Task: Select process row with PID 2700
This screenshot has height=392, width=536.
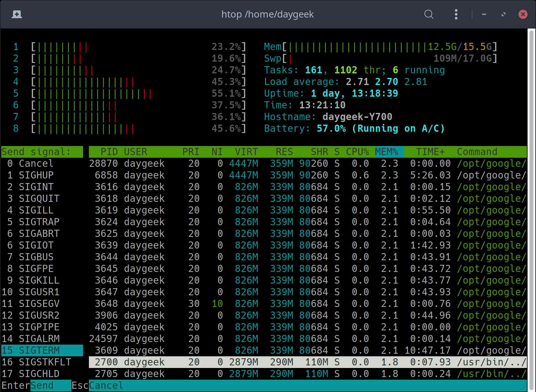Action: pyautogui.click(x=308, y=362)
